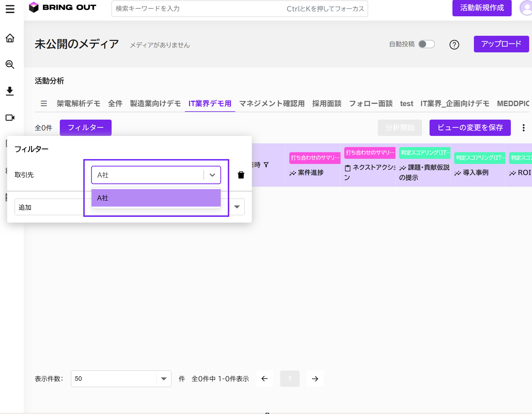532x414 pixels.
Task: Open the three-dot more options menu
Action: click(x=523, y=128)
